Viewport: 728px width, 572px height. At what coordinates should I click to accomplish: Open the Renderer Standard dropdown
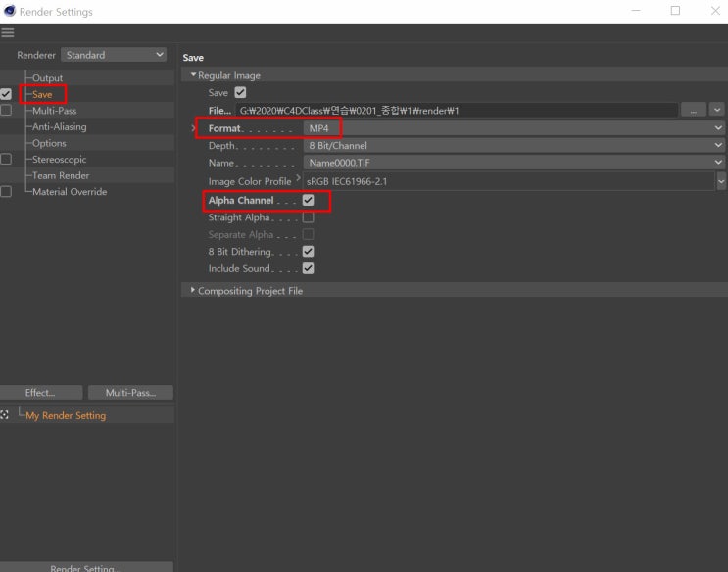coord(114,55)
